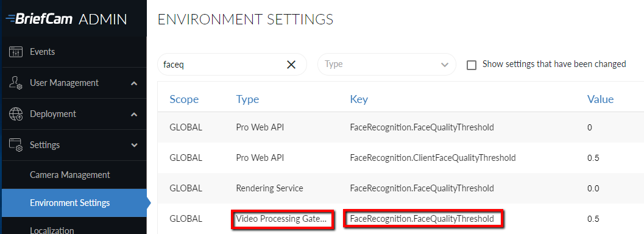
Task: Open Localization in the sidebar
Action: click(x=52, y=230)
